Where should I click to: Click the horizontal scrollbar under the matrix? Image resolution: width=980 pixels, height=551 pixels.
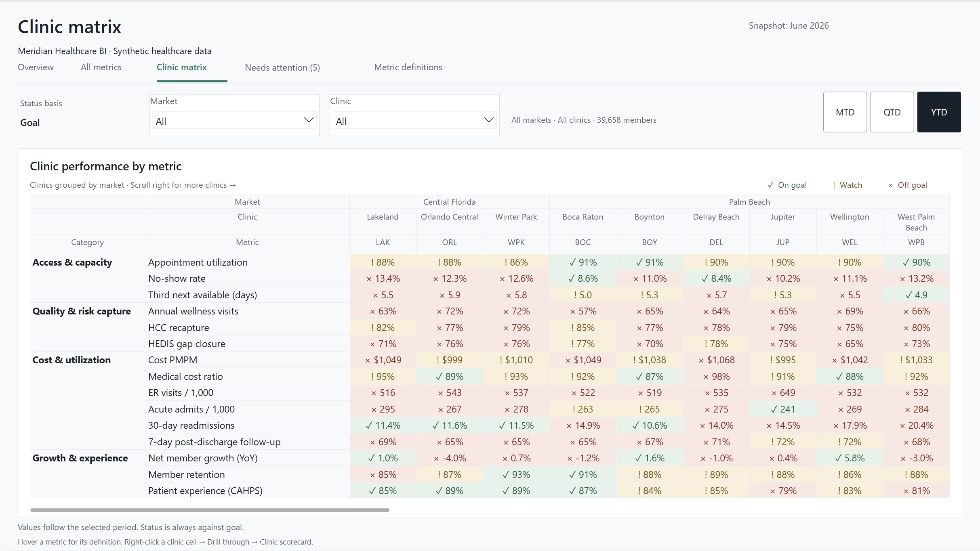click(210, 510)
